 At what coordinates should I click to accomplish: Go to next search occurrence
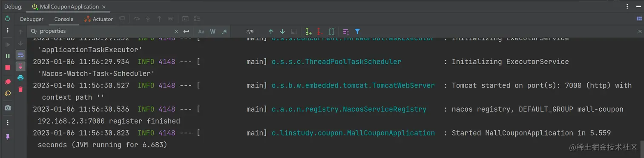pos(282,31)
